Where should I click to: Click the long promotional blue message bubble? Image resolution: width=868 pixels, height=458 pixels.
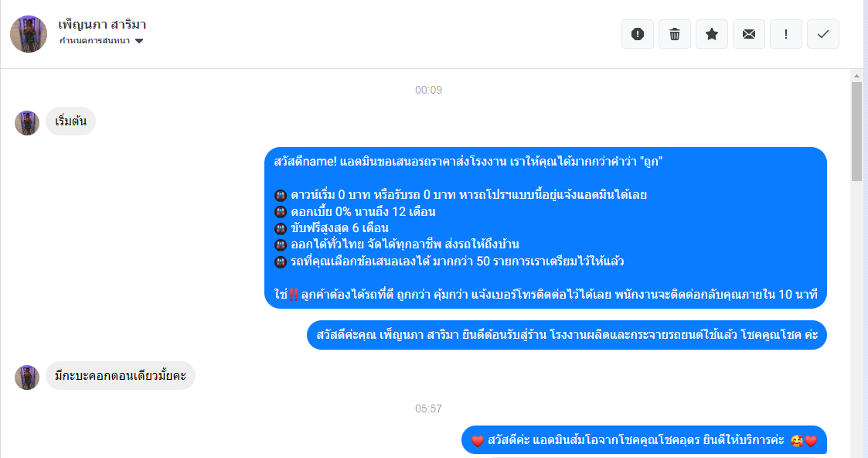click(x=545, y=227)
